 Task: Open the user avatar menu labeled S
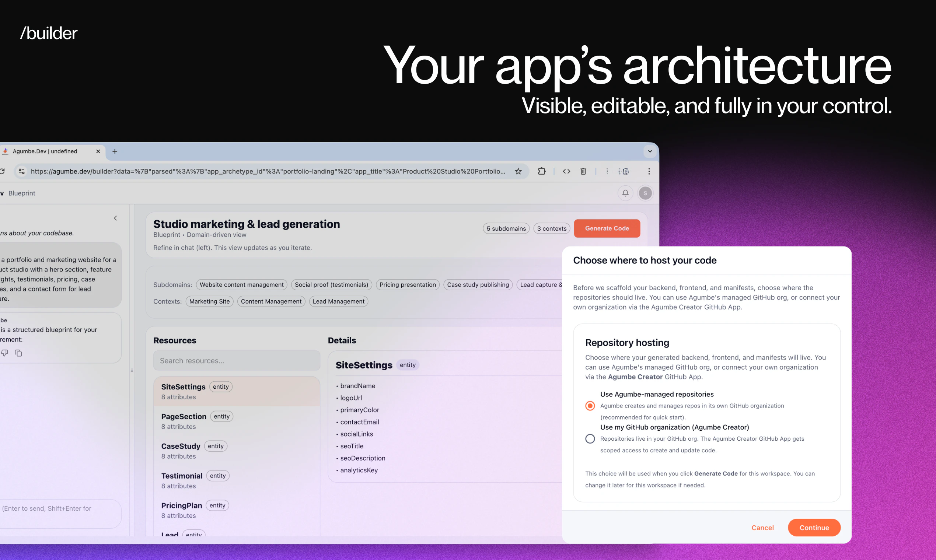pos(645,193)
